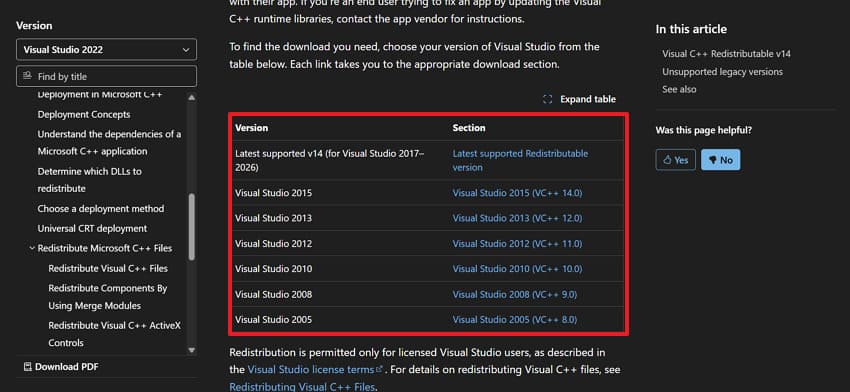
Task: Open Understand the dependencies of a Microsoft C++ application
Action: [110, 143]
